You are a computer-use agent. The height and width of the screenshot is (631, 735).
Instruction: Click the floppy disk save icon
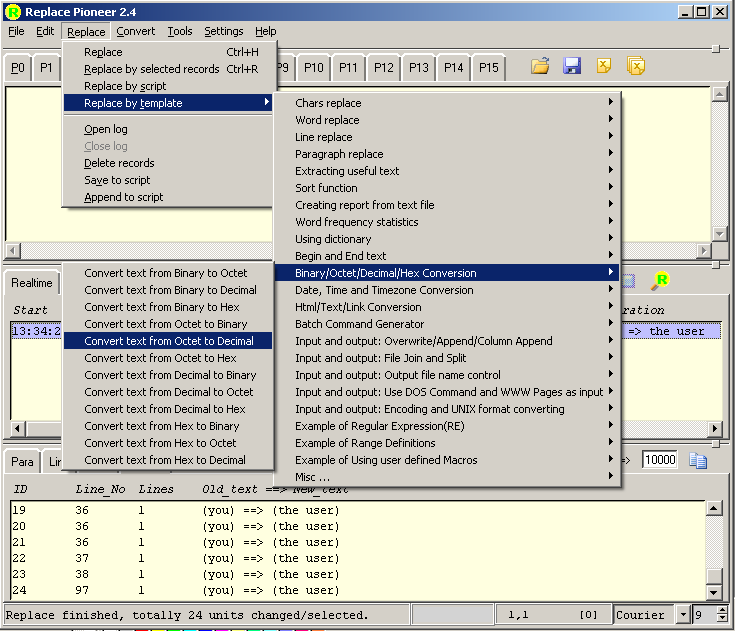point(572,67)
